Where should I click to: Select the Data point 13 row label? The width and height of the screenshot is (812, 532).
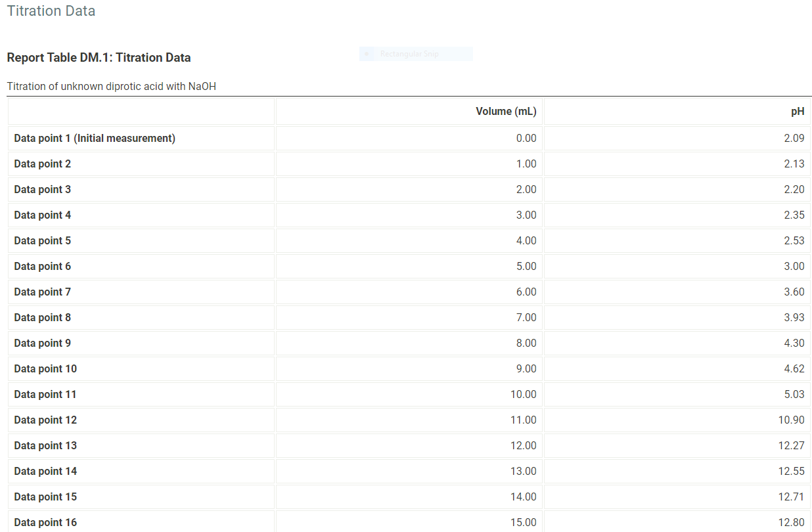pos(45,445)
